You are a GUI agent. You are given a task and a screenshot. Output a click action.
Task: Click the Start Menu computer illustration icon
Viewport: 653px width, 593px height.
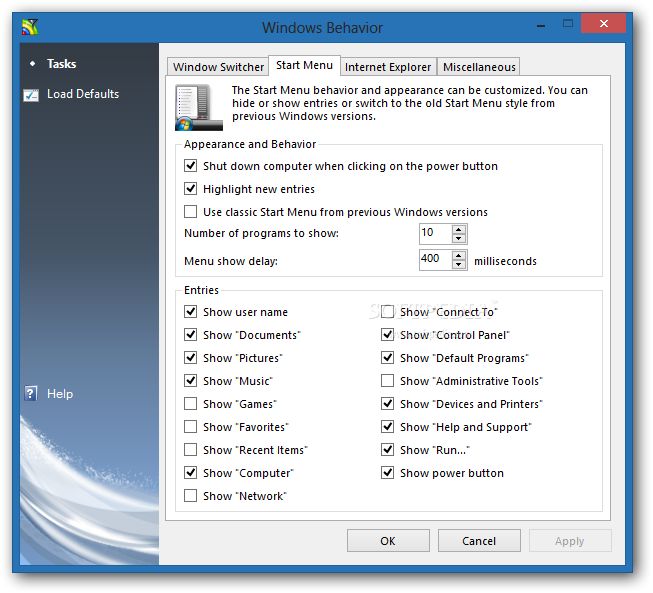point(199,107)
